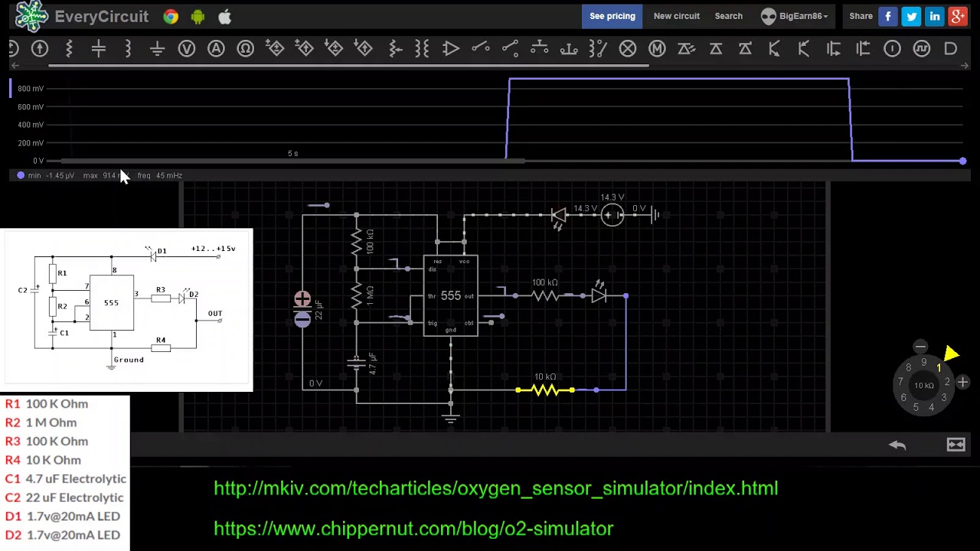Open the New circuit menu item
980x551 pixels.
click(677, 16)
